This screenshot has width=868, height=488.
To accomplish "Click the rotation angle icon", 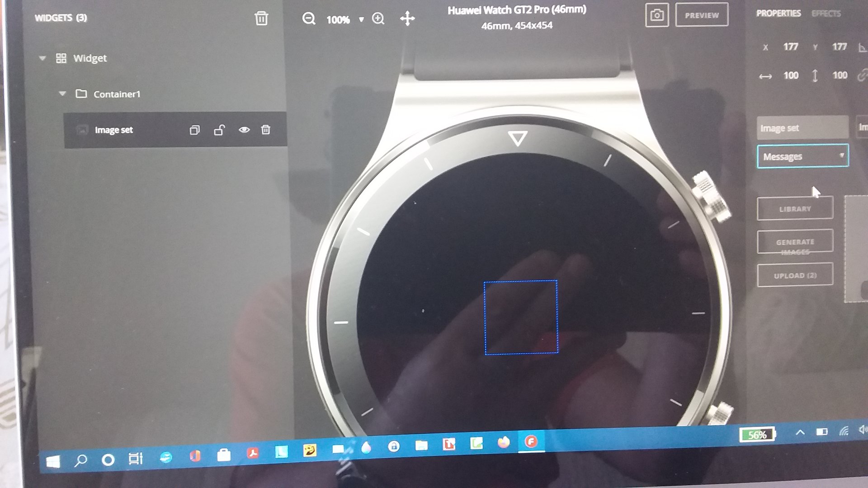I will pyautogui.click(x=863, y=47).
